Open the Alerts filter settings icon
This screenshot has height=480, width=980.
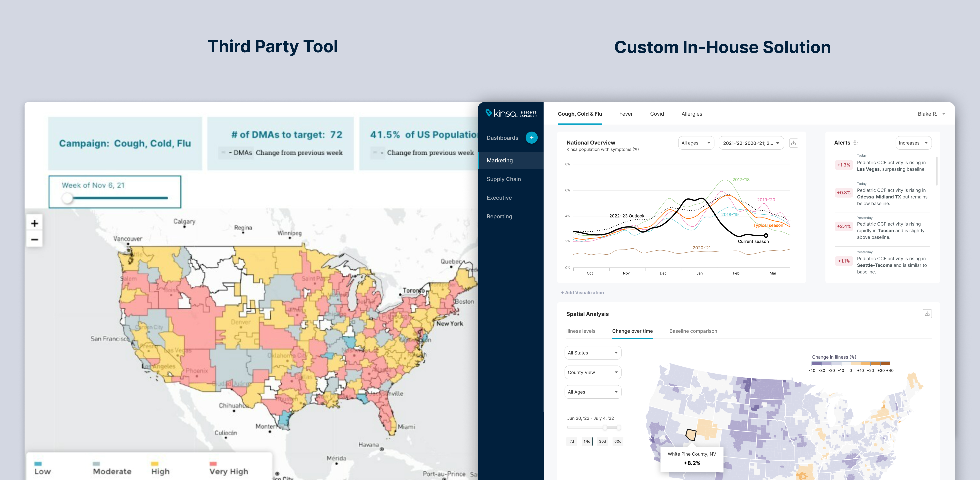click(x=856, y=142)
